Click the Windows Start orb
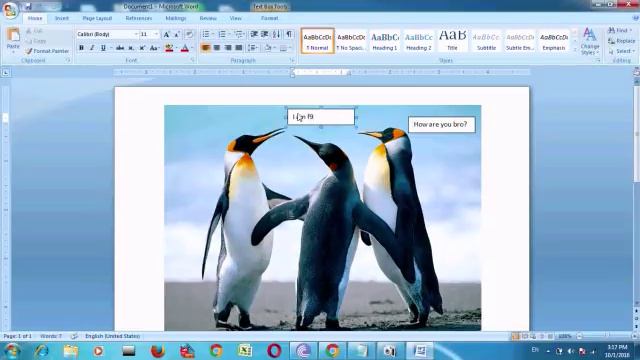 [x=11, y=351]
